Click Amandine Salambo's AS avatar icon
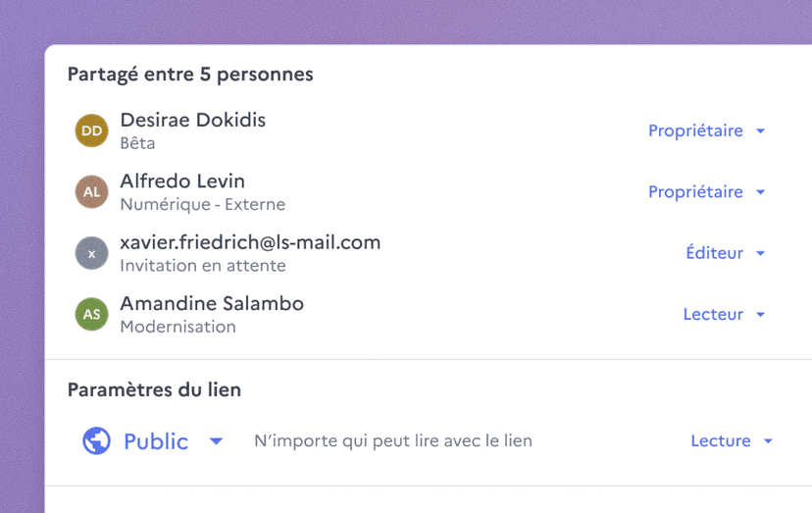Image resolution: width=812 pixels, height=513 pixels. coord(92,315)
